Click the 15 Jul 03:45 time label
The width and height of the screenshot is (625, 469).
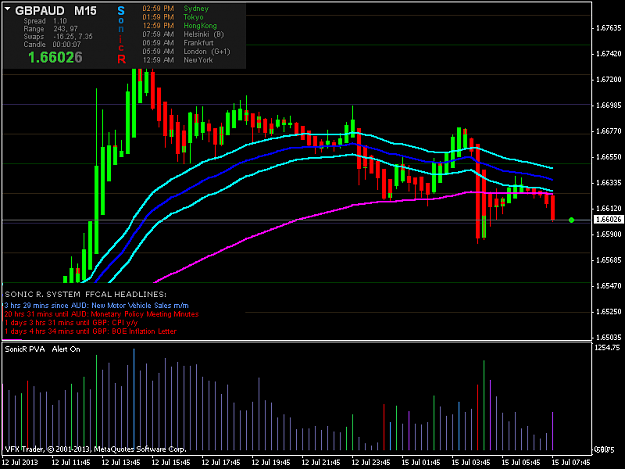coord(471,463)
